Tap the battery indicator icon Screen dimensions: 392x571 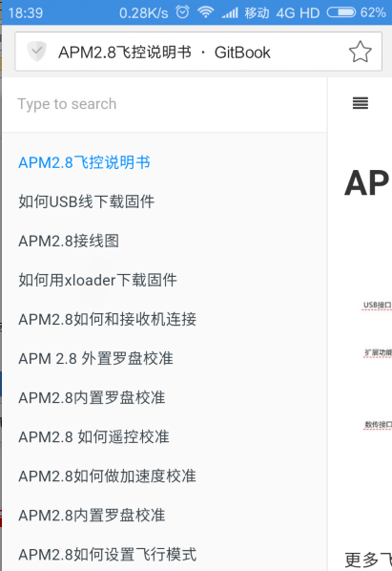point(341,12)
